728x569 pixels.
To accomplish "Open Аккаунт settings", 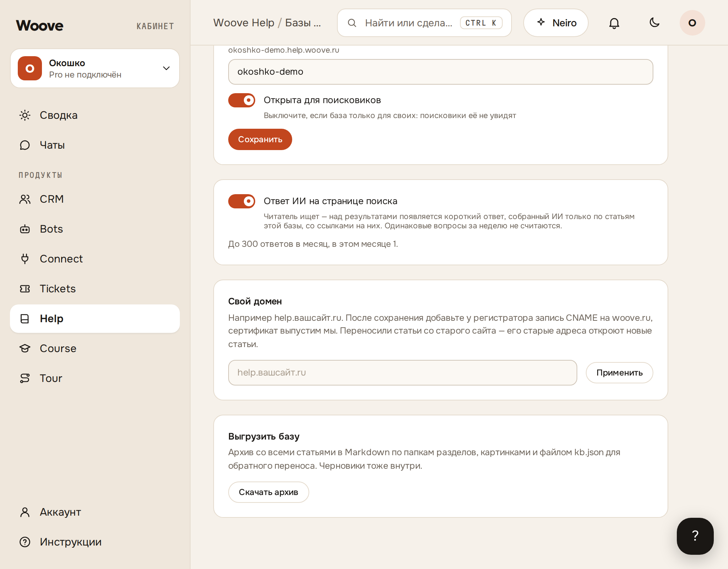I will point(95,512).
